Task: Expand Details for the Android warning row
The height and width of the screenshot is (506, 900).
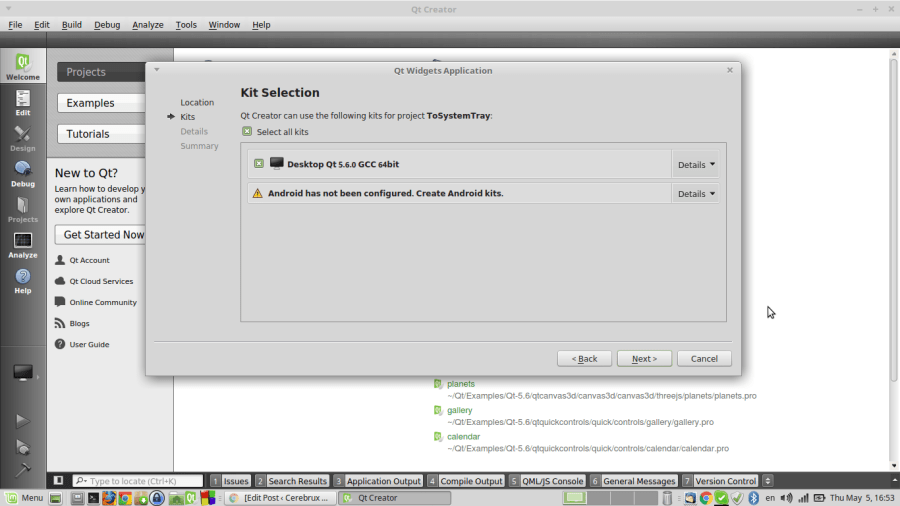Action: 696,194
